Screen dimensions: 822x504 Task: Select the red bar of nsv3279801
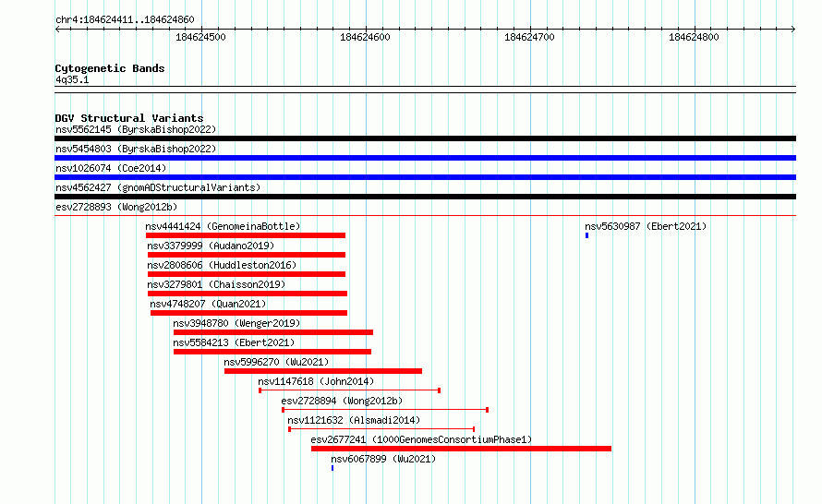[248, 294]
